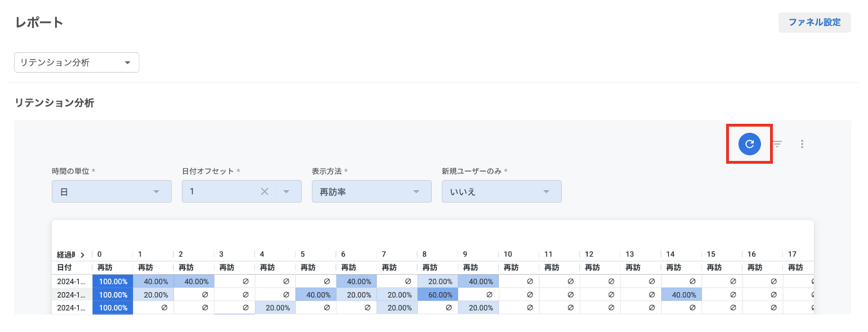
Task: Click the first row's 20.00% in column 8
Action: (437, 281)
